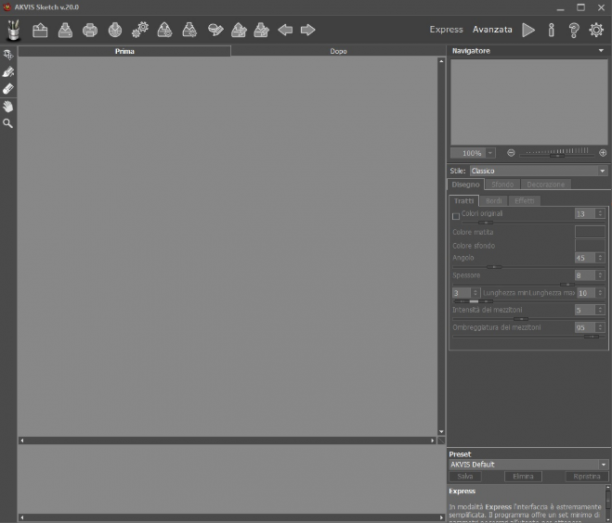Switch to Express mode
The image size is (612, 523).
click(x=446, y=30)
